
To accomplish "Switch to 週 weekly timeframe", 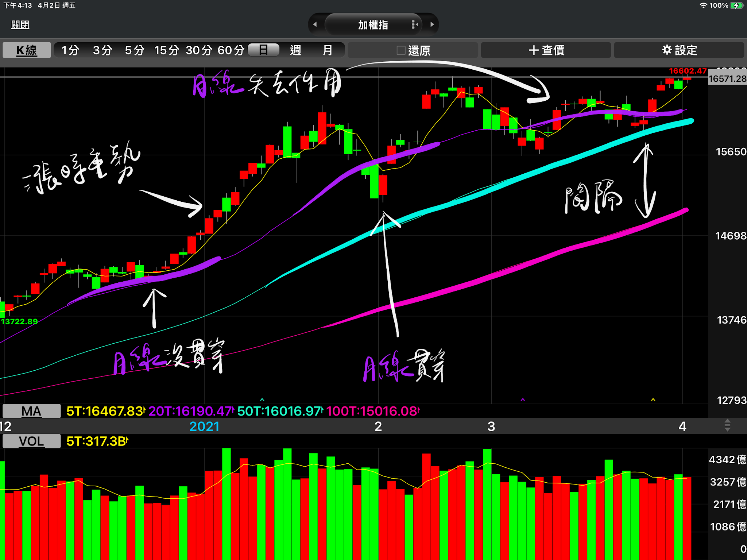I will click(295, 50).
